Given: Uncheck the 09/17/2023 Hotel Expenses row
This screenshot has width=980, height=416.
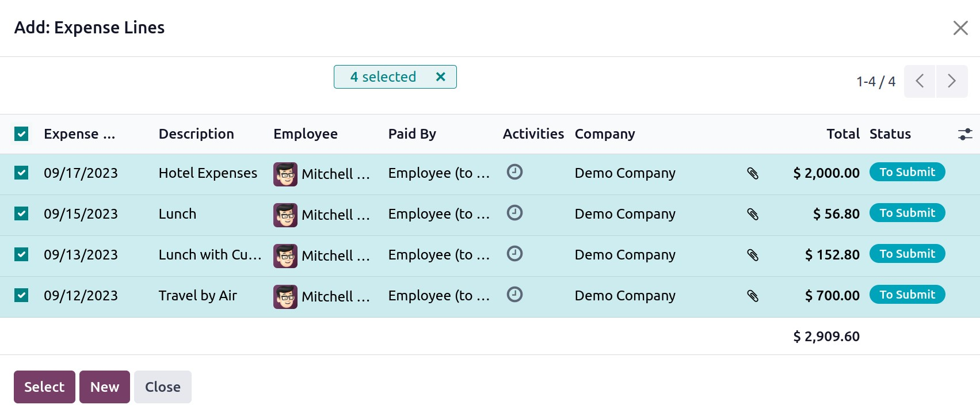Looking at the screenshot, I should pos(21,173).
